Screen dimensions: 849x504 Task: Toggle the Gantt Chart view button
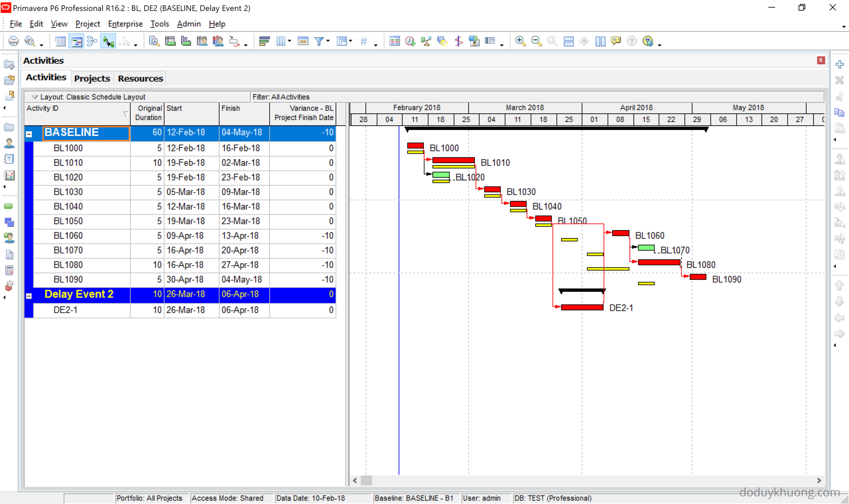(76, 41)
